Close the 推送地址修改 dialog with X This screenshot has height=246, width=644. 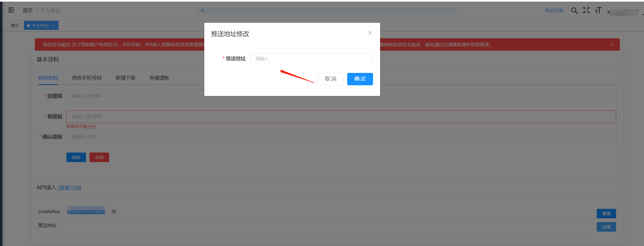click(x=370, y=33)
